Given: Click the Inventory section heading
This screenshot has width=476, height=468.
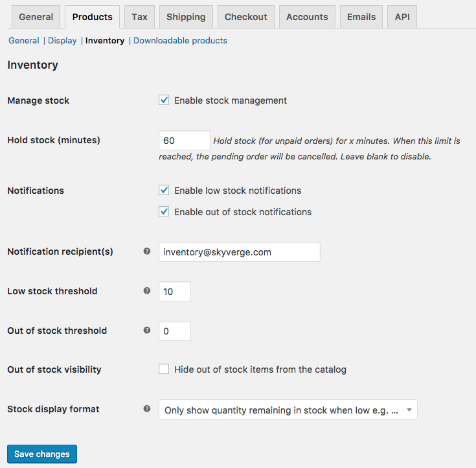Looking at the screenshot, I should (32, 65).
